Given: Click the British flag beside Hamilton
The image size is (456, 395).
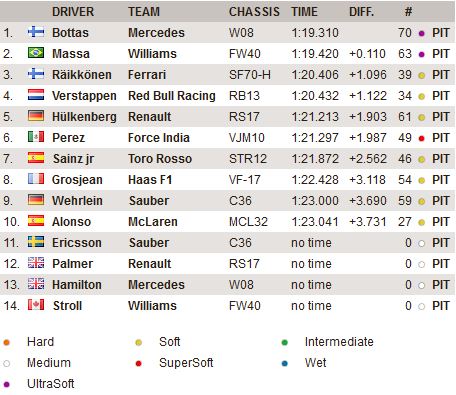Looking at the screenshot, I should coord(36,284).
